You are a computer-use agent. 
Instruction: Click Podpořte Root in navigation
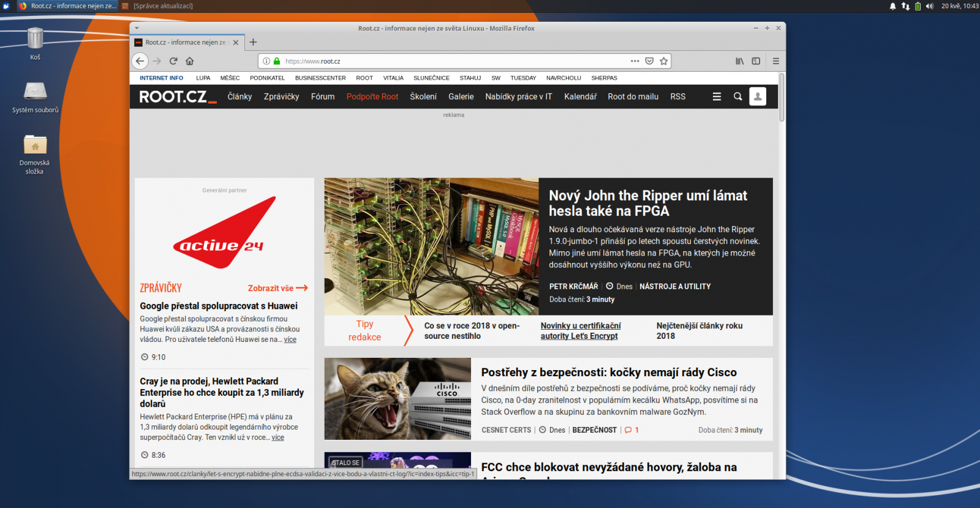(372, 97)
